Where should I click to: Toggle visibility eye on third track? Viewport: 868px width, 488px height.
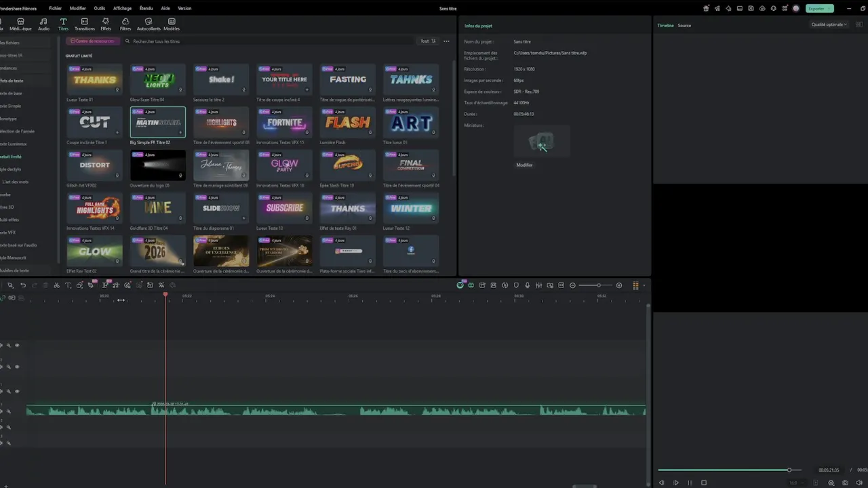pyautogui.click(x=17, y=391)
